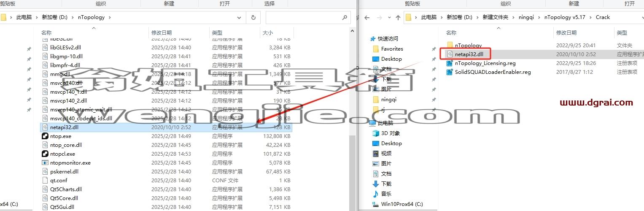Image resolution: width=644 pixels, height=211 pixels.
Task: Select the ntopcl.exe file icon
Action: pyautogui.click(x=46, y=154)
